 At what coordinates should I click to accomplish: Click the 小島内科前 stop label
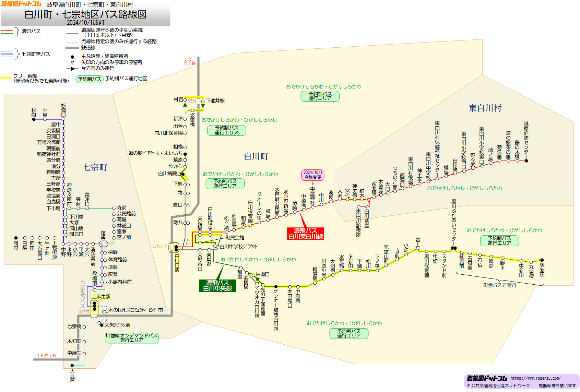tap(120, 282)
